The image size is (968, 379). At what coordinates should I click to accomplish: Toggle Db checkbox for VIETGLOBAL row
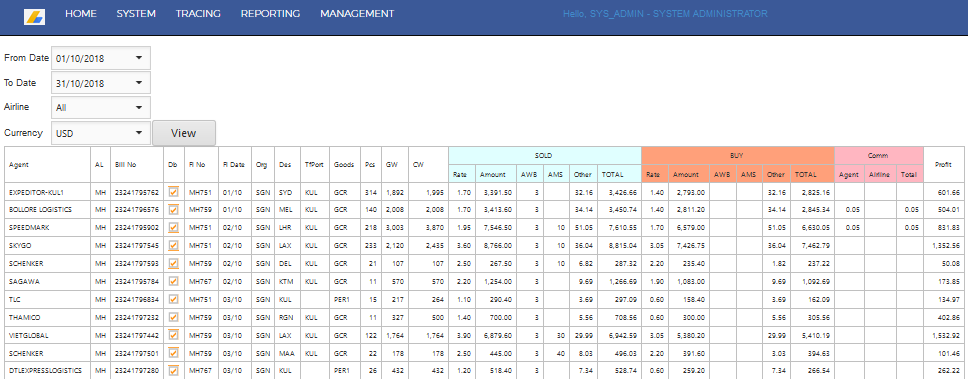(x=173, y=335)
